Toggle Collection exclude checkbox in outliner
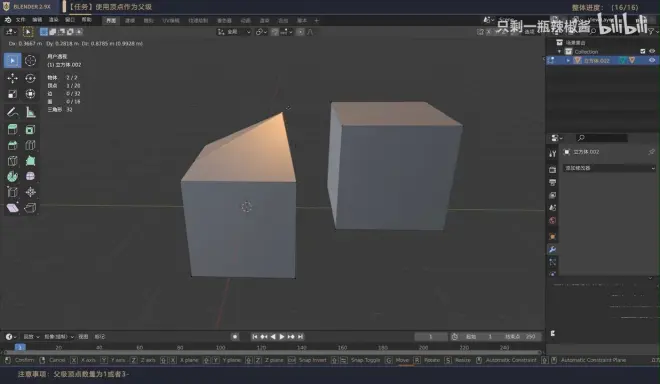This screenshot has width=660, height=384. point(643,51)
